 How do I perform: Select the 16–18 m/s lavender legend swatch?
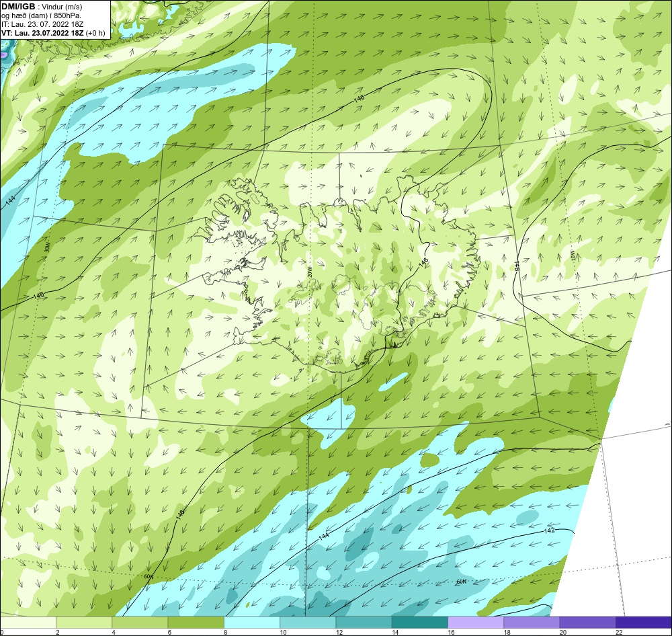476,622
